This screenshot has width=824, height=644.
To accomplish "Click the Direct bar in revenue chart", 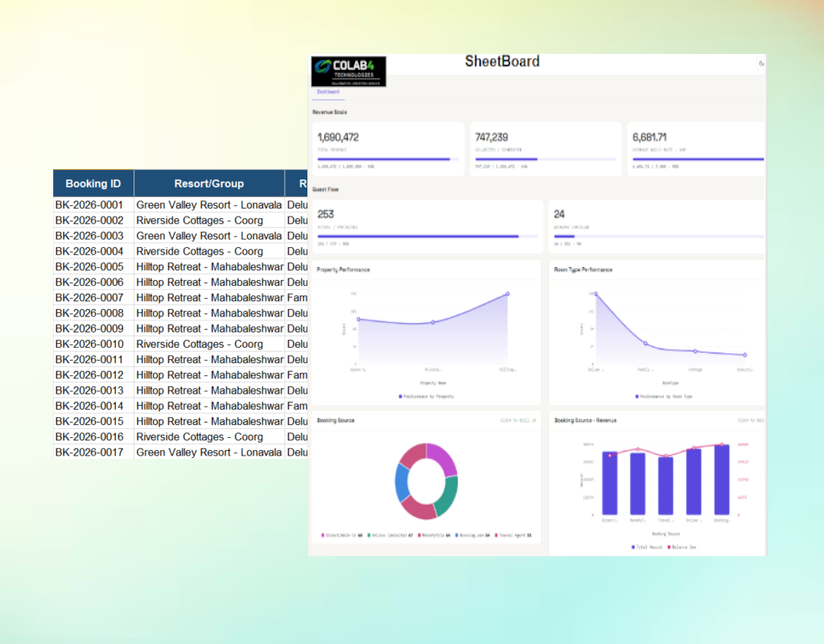I will 610,483.
